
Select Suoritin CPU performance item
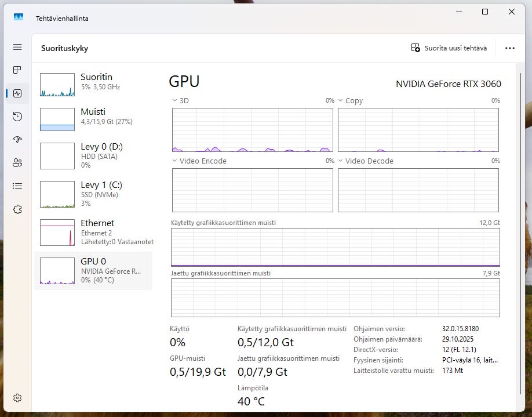click(x=93, y=85)
